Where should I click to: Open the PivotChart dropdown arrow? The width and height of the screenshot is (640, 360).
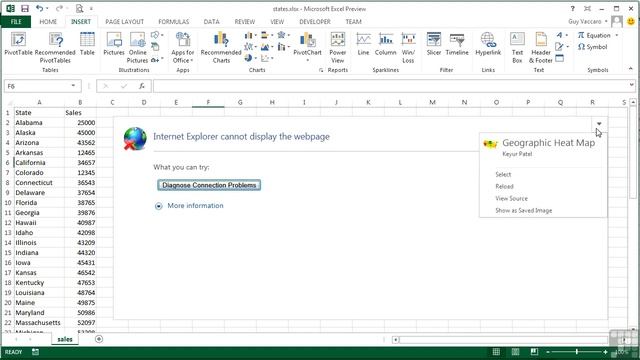[x=307, y=60]
